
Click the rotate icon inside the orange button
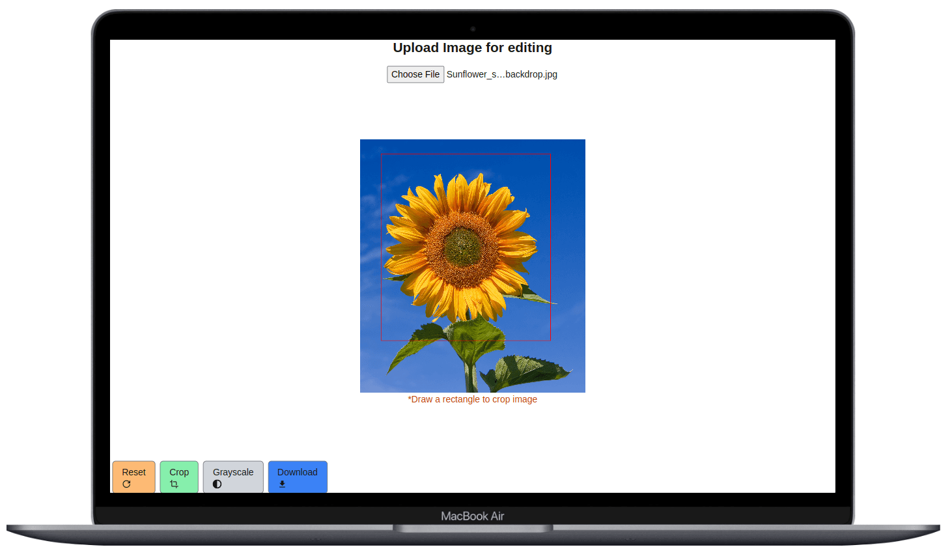point(126,484)
